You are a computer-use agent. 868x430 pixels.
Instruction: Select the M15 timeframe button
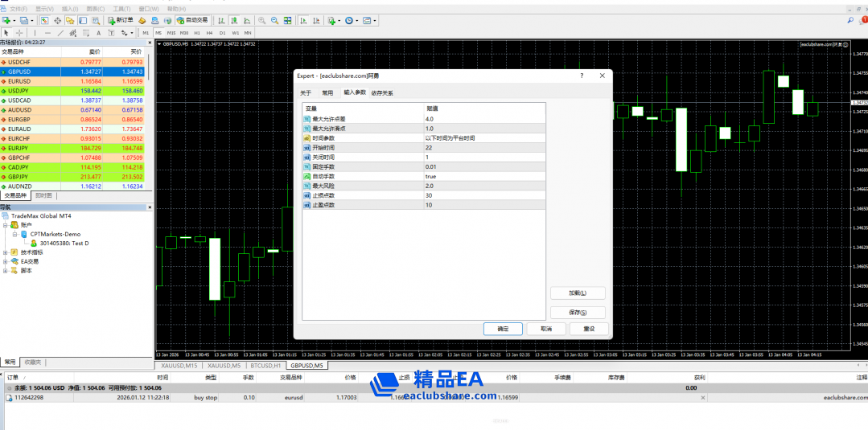coord(171,33)
